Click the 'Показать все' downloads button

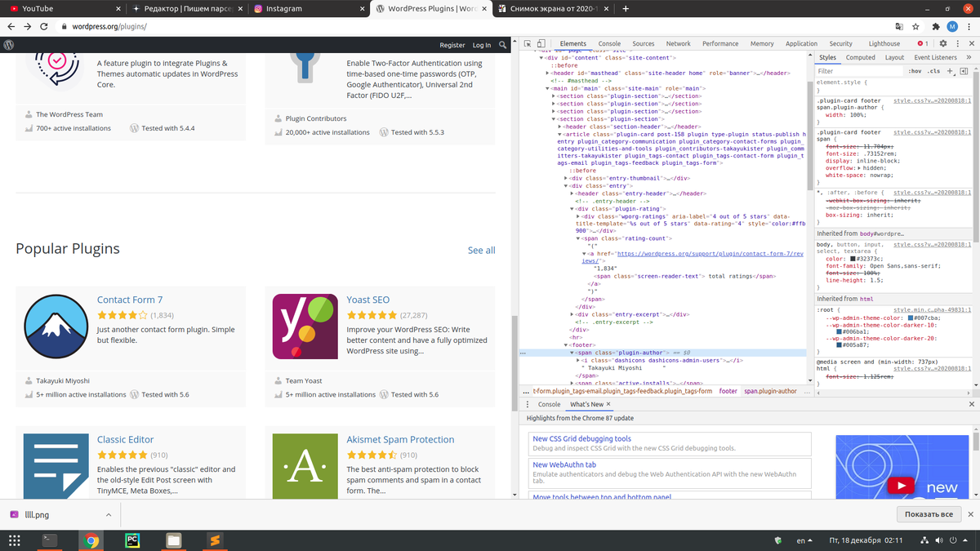[x=929, y=514]
